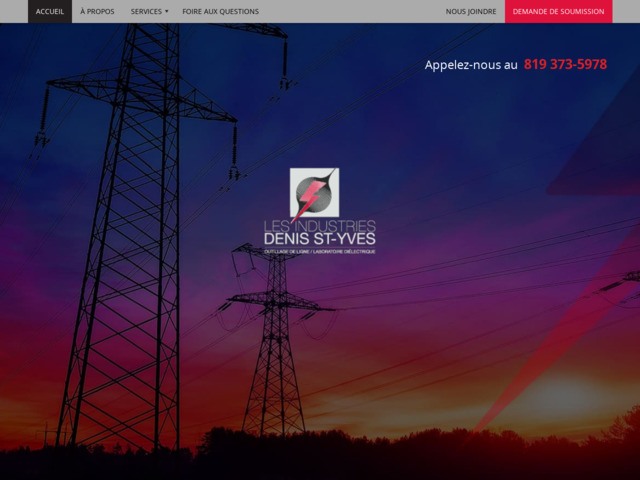Open the ACCUEIL home tab

(x=50, y=12)
